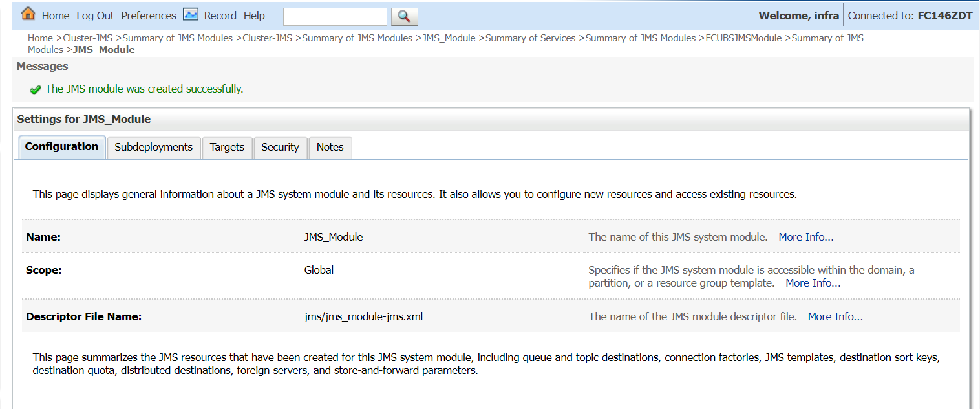This screenshot has height=409, width=980.
Task: Click the Record chart icon
Action: point(191,15)
